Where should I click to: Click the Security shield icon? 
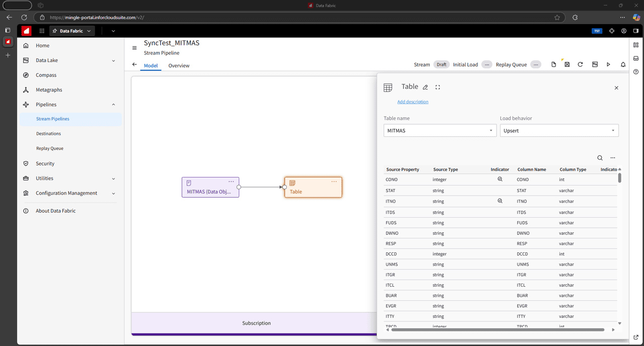point(26,163)
